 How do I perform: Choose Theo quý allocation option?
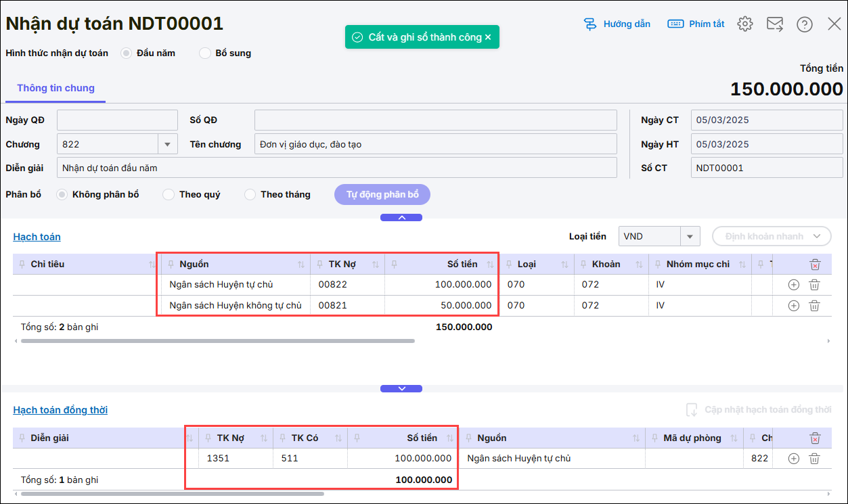[169, 195]
